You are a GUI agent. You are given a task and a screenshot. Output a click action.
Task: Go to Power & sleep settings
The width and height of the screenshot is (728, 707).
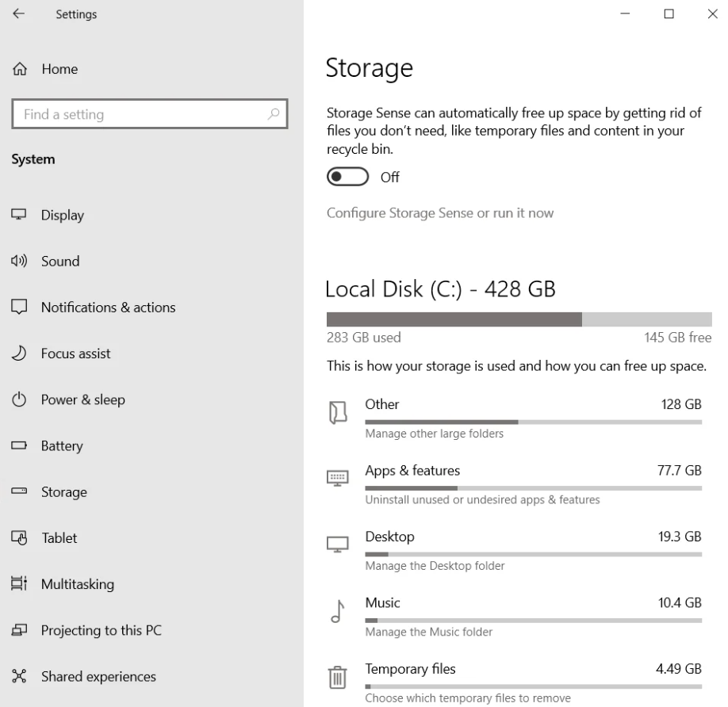click(x=82, y=399)
